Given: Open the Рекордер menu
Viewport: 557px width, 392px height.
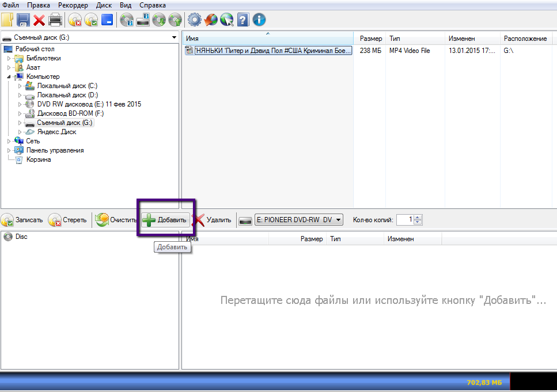Looking at the screenshot, I should click(x=73, y=5).
